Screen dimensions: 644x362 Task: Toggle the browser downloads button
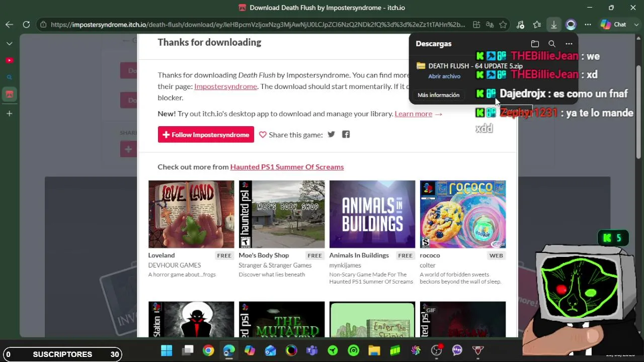click(553, 24)
